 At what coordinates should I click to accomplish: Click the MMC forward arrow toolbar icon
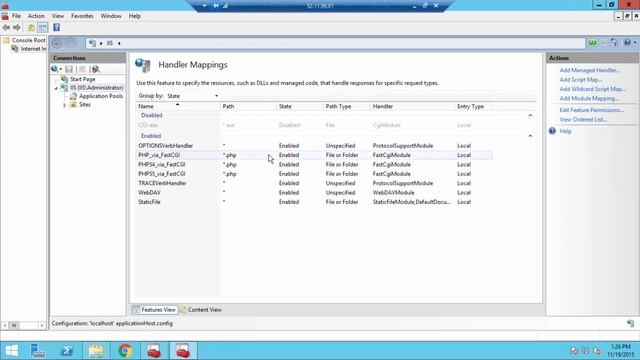(x=17, y=28)
